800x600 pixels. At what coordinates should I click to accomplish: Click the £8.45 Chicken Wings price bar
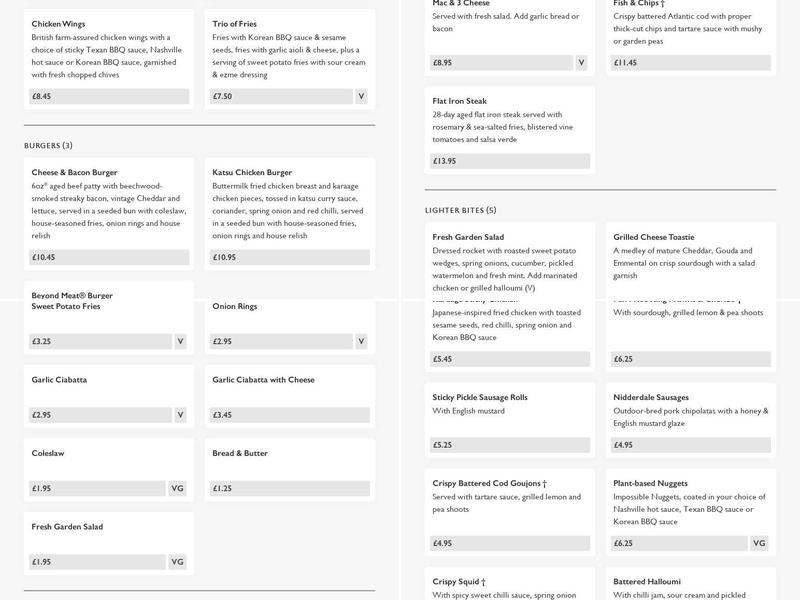109,97
